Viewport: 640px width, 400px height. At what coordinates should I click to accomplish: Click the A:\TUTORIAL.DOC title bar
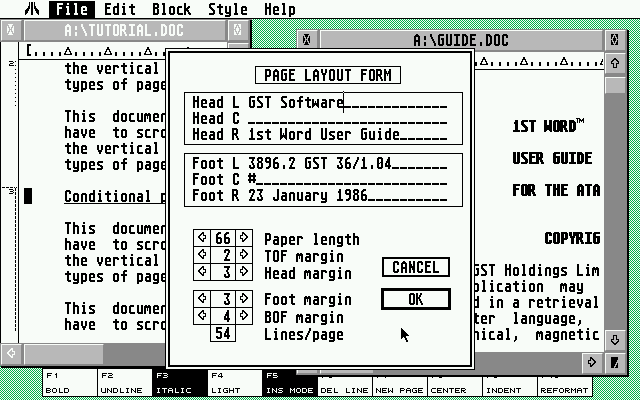[124, 30]
